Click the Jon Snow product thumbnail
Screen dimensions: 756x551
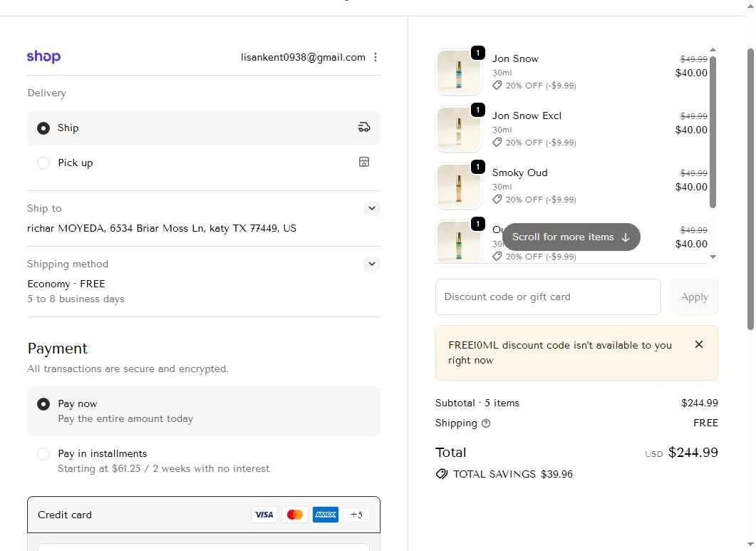tap(459, 73)
